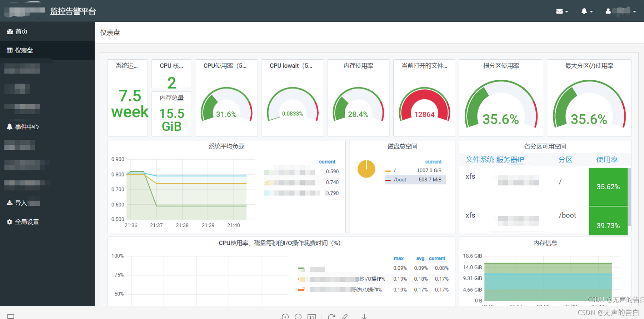Viewport: 644px width, 319px height.
Task: Click the green 39.73% usage cell
Action: pyautogui.click(x=608, y=221)
